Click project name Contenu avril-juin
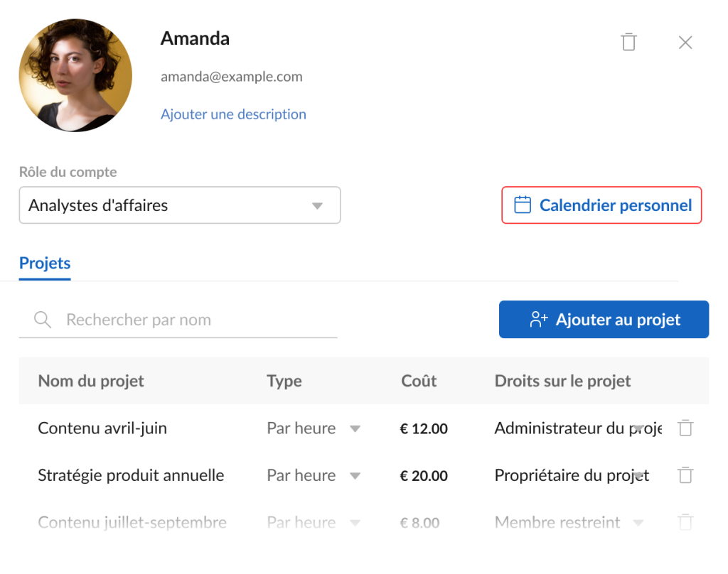The width and height of the screenshot is (728, 574). point(102,428)
